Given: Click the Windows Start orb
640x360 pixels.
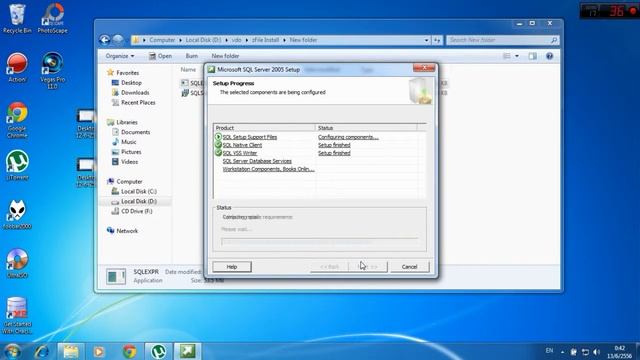Looking at the screenshot, I should (x=12, y=351).
